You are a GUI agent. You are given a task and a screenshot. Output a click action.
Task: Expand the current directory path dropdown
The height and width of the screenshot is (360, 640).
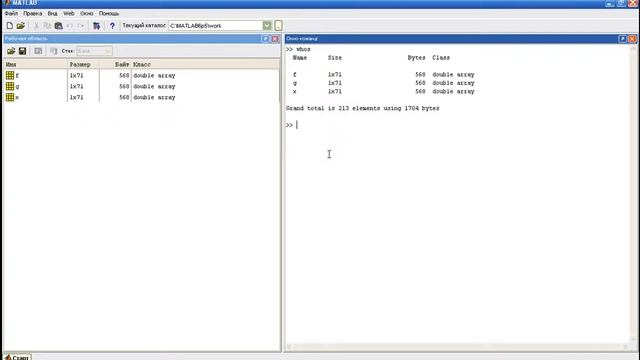pyautogui.click(x=267, y=26)
